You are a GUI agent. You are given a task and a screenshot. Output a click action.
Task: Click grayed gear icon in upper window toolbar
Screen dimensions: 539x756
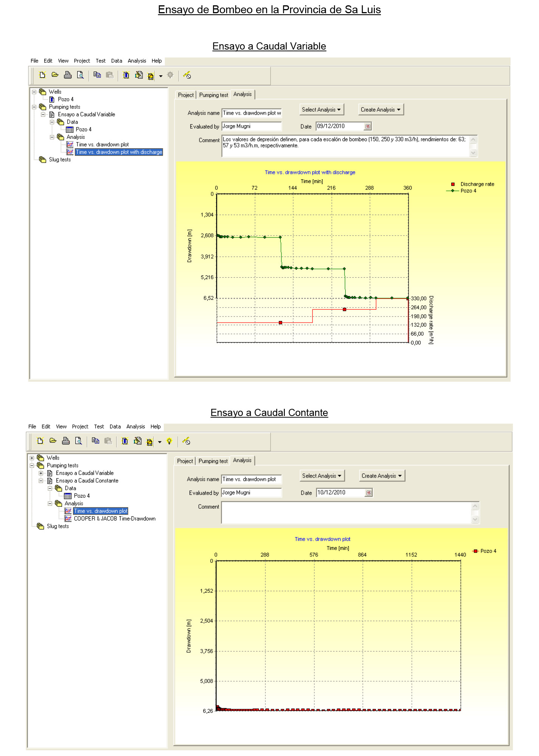click(x=170, y=75)
